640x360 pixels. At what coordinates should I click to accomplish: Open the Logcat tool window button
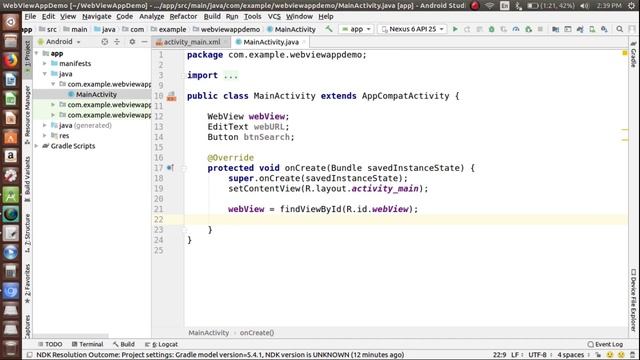click(x=162, y=344)
